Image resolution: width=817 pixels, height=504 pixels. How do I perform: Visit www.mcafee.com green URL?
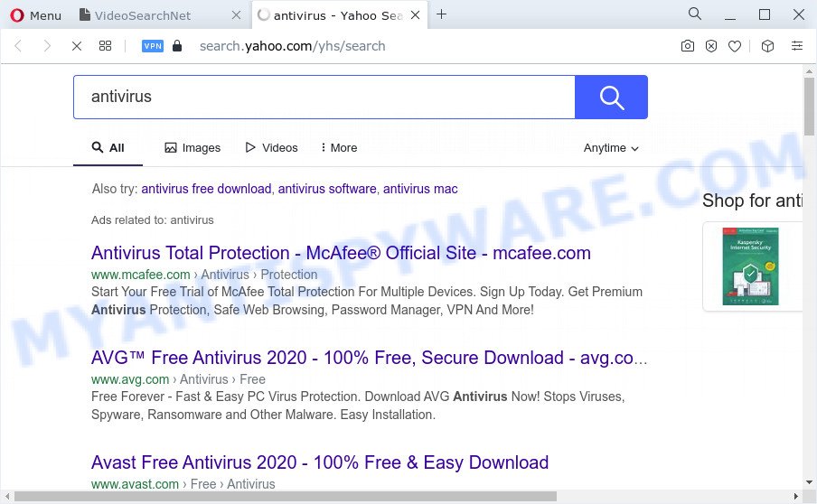pyautogui.click(x=141, y=275)
